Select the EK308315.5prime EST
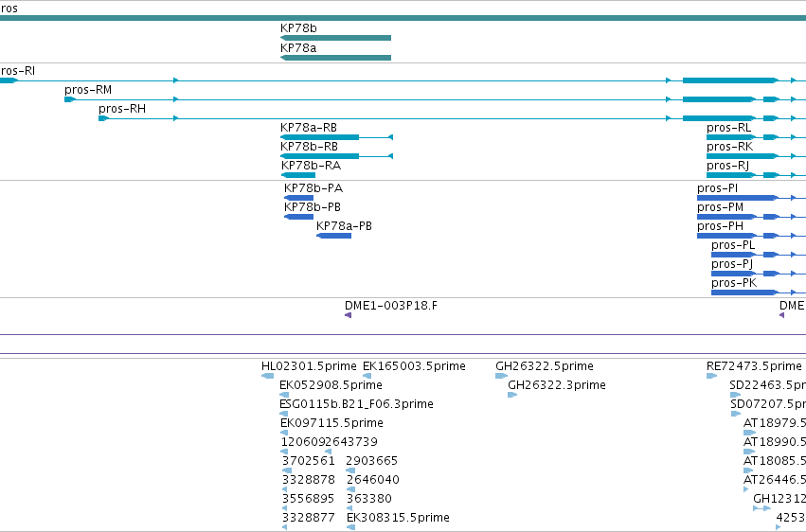 point(350,528)
